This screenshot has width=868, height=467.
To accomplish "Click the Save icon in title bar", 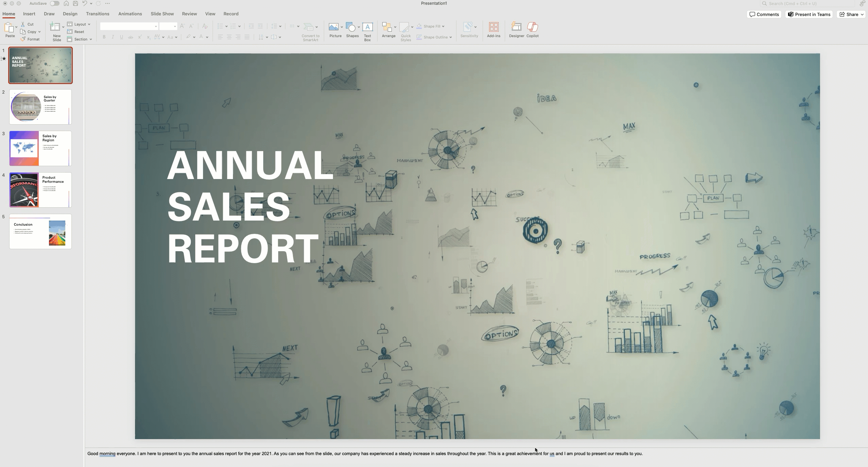I will (x=76, y=3).
